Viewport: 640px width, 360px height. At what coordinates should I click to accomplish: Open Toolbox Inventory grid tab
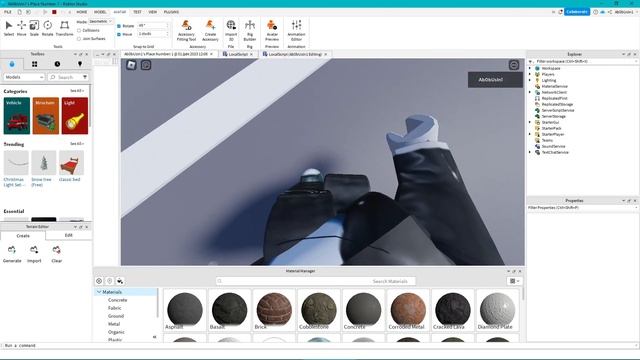35,64
